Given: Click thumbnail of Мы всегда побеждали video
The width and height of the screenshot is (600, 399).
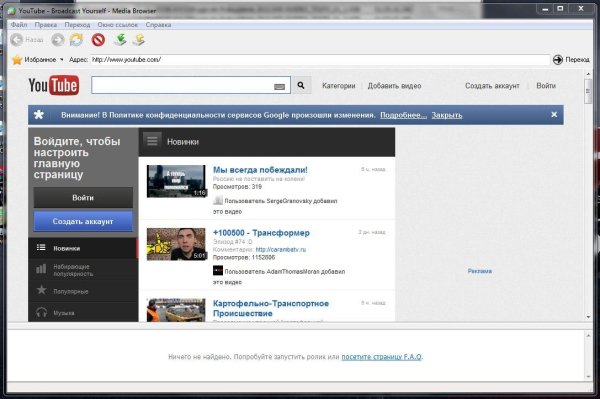Looking at the screenshot, I should pyautogui.click(x=176, y=181).
